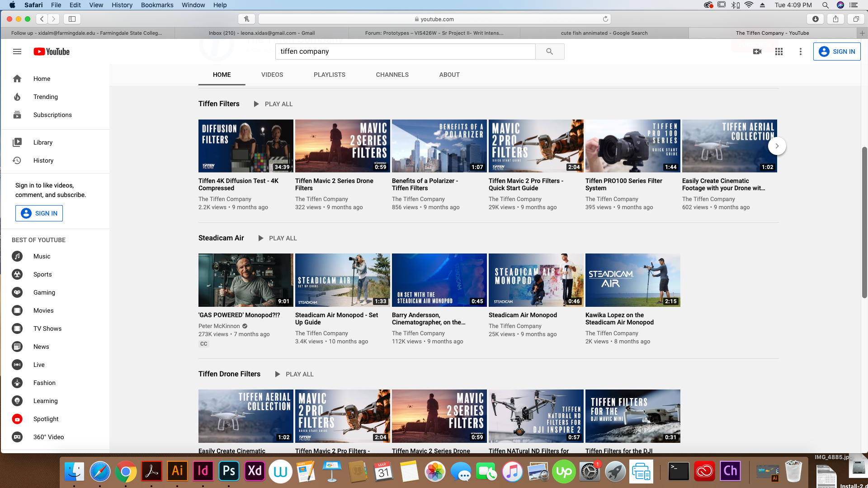
Task: Open Spotlight in sidebar
Action: [55, 419]
